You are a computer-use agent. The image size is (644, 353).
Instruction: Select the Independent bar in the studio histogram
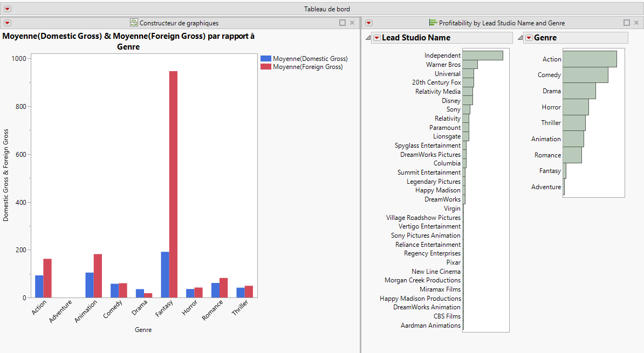click(483, 55)
